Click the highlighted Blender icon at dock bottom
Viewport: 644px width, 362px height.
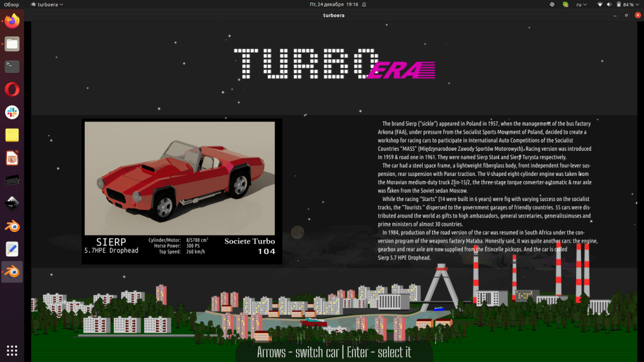pos(12,271)
